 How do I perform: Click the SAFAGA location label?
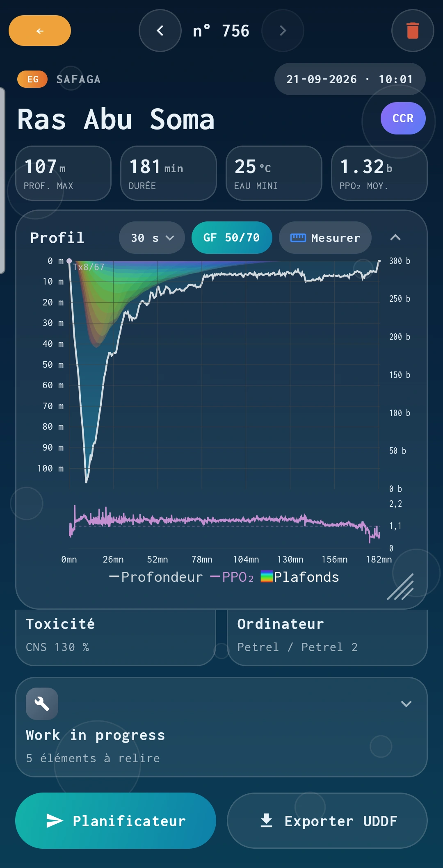point(78,79)
